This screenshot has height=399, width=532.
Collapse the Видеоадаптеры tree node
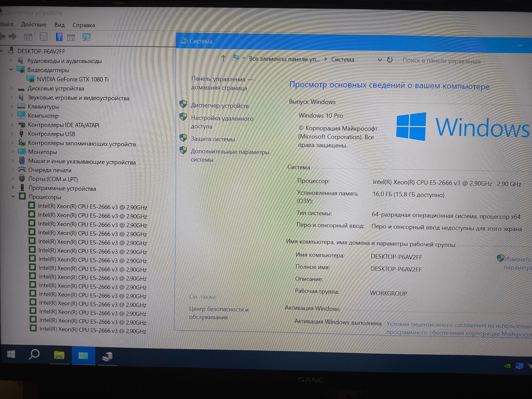tap(11, 70)
